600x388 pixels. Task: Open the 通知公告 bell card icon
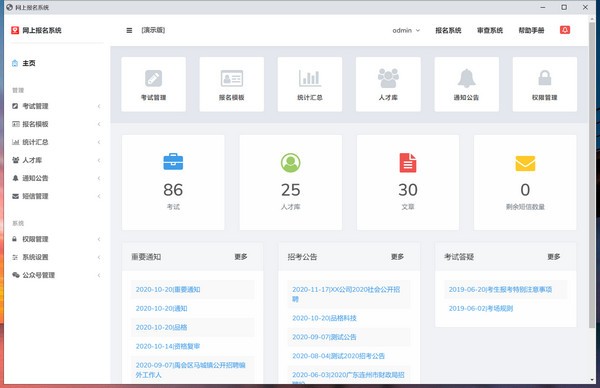(466, 78)
